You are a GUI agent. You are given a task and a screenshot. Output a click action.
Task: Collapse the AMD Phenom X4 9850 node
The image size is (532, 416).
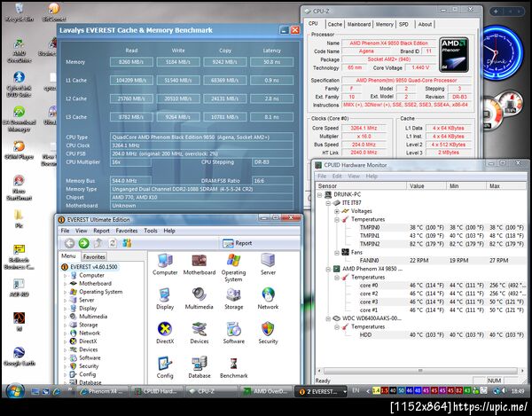(328, 269)
